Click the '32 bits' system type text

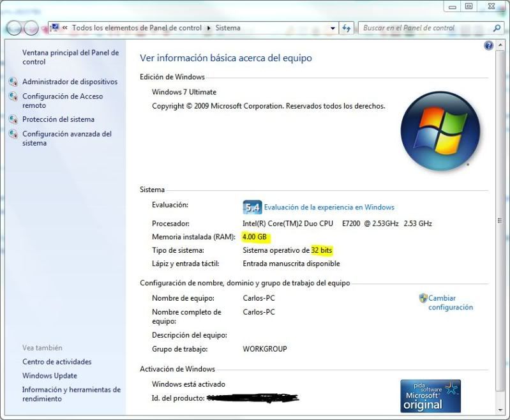pos(322,250)
